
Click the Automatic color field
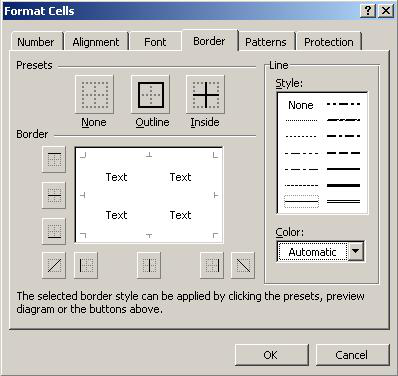click(x=313, y=252)
